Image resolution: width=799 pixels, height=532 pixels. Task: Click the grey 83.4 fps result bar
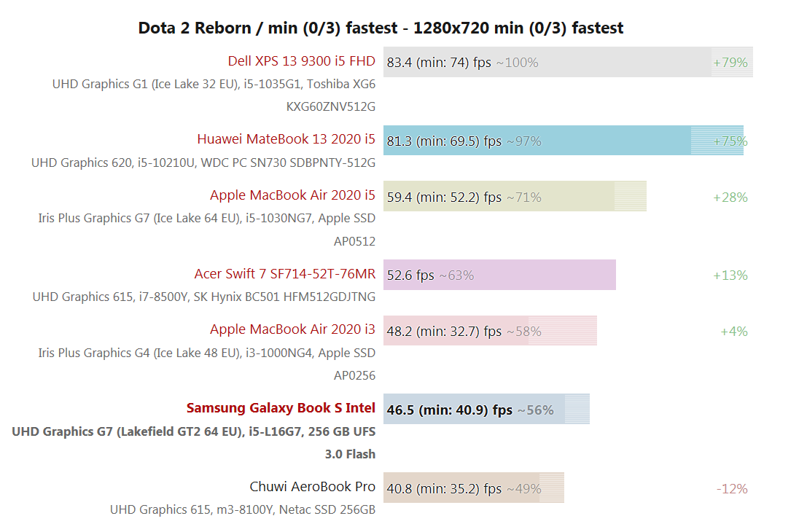pos(568,62)
